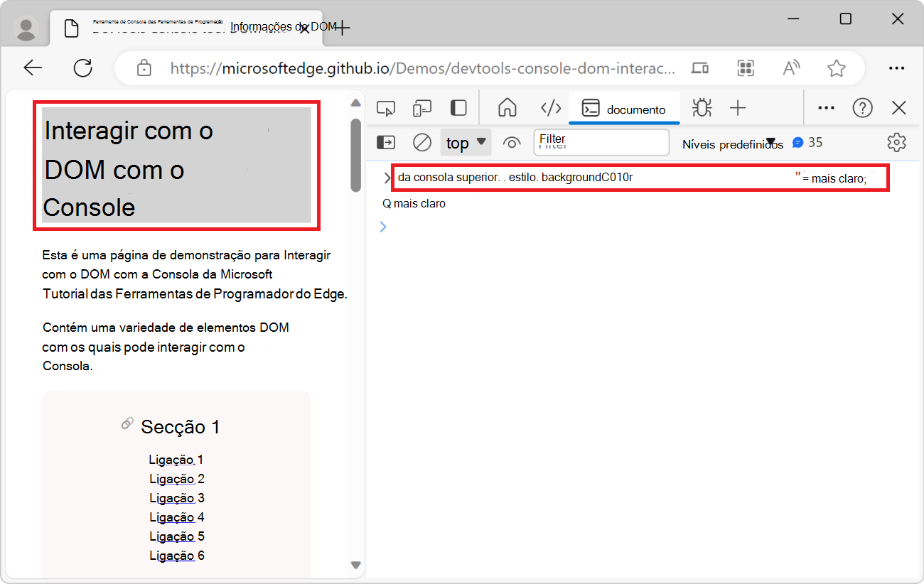This screenshot has width=924, height=584.
Task: Change the DevTools dock layout
Action: pyautogui.click(x=458, y=107)
